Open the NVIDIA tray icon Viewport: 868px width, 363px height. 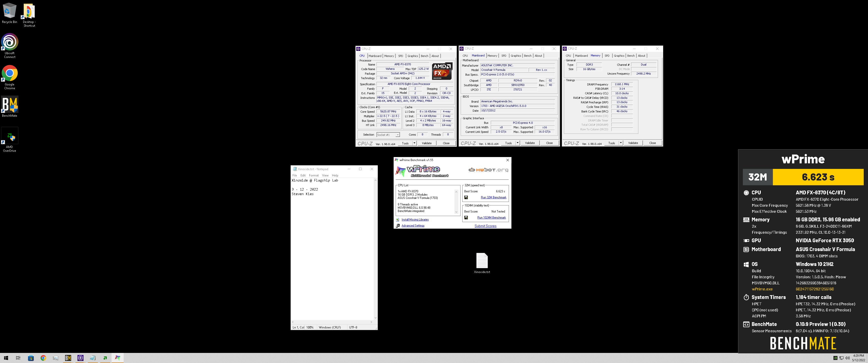click(835, 358)
